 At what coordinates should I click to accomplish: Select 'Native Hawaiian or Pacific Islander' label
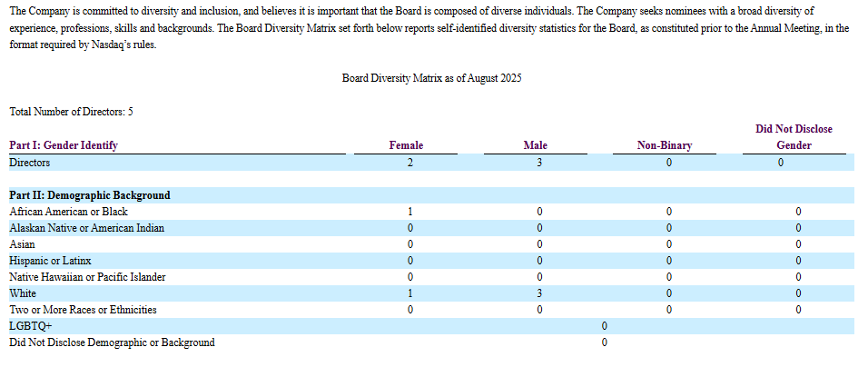[87, 277]
